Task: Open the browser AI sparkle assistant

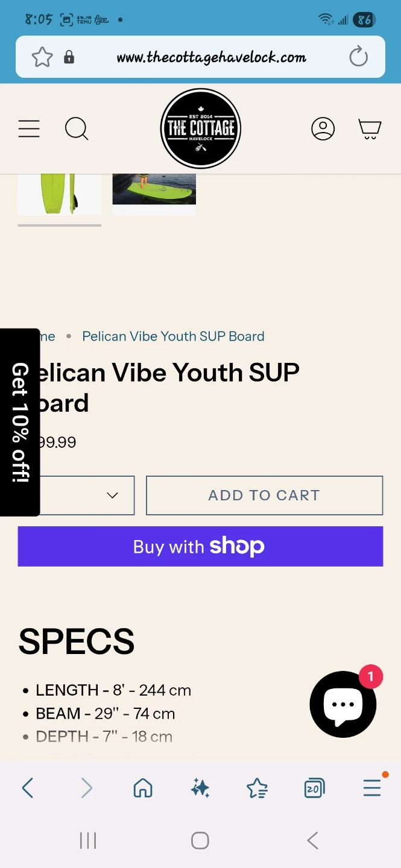Action: coord(200,788)
